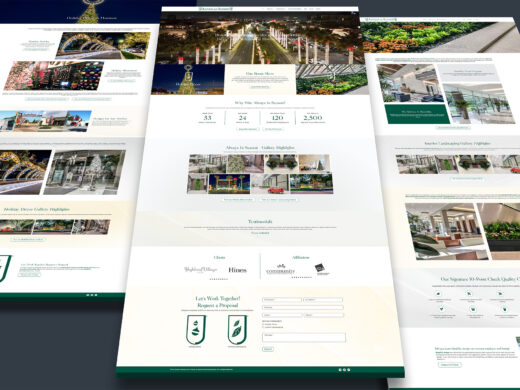Open the colorful ornaments image on left page

click(x=54, y=75)
